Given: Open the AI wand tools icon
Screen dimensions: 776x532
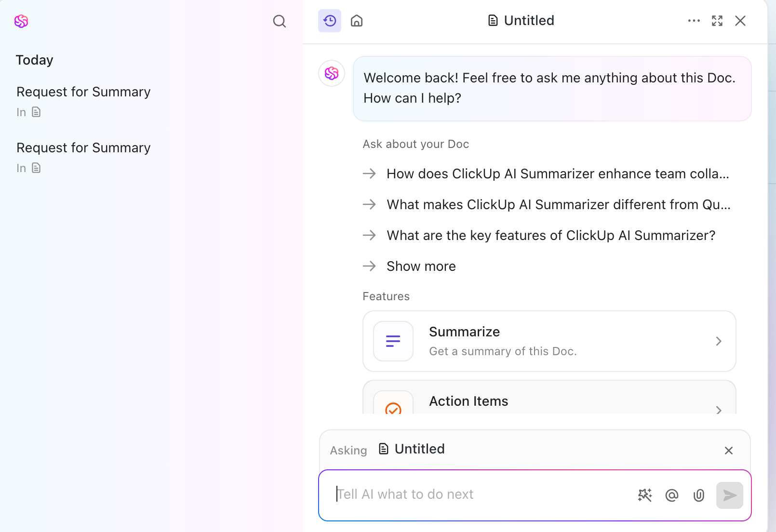Looking at the screenshot, I should [645, 495].
